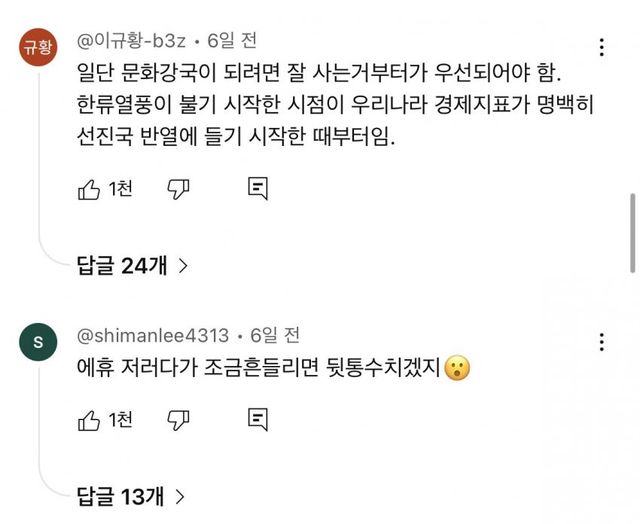Open more options for @shimanlee4313 comment
The width and height of the screenshot is (640, 524).
coord(601,342)
